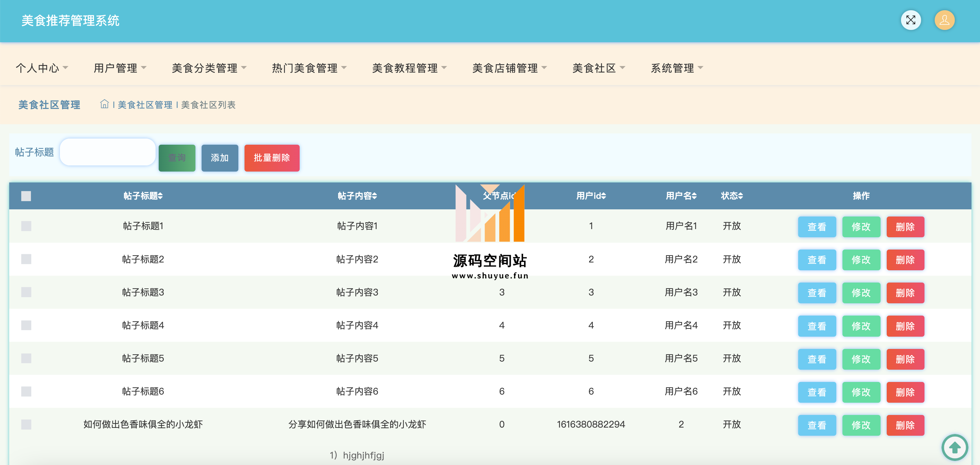View the 帖子标题2 row with 查看
The height and width of the screenshot is (465, 980).
817,260
